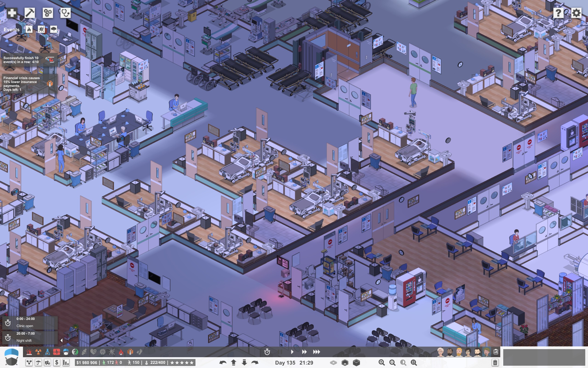This screenshot has height=368, width=588.
Task: Open the gears management mode
Action: tap(48, 13)
